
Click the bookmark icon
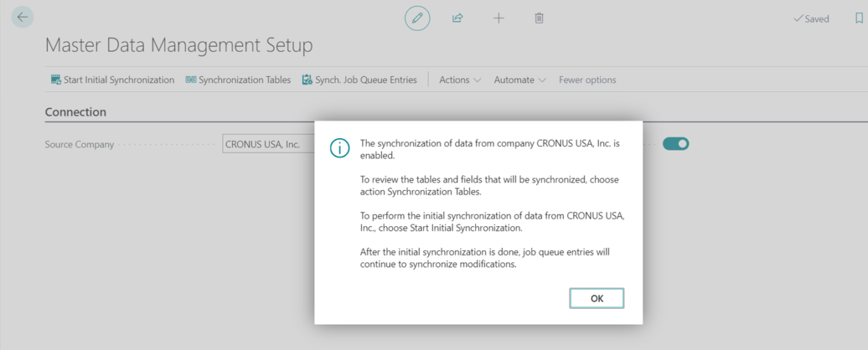(x=859, y=19)
